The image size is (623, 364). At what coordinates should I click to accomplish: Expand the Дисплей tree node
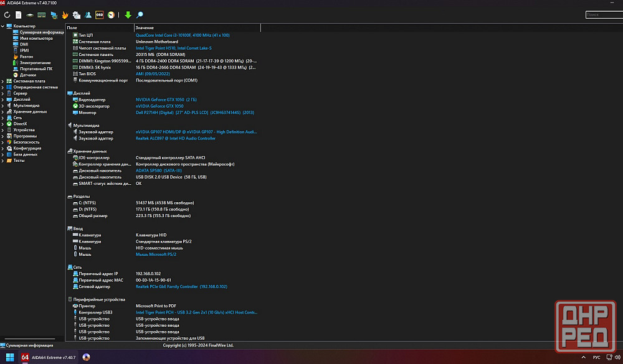pyautogui.click(x=2, y=100)
